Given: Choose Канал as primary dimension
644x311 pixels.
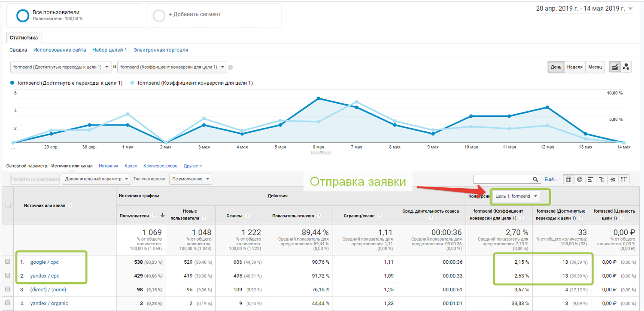Looking at the screenshot, I should (x=131, y=166).
